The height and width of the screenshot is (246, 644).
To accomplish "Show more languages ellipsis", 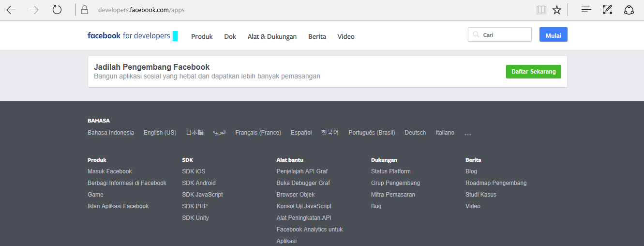I will point(467,135).
